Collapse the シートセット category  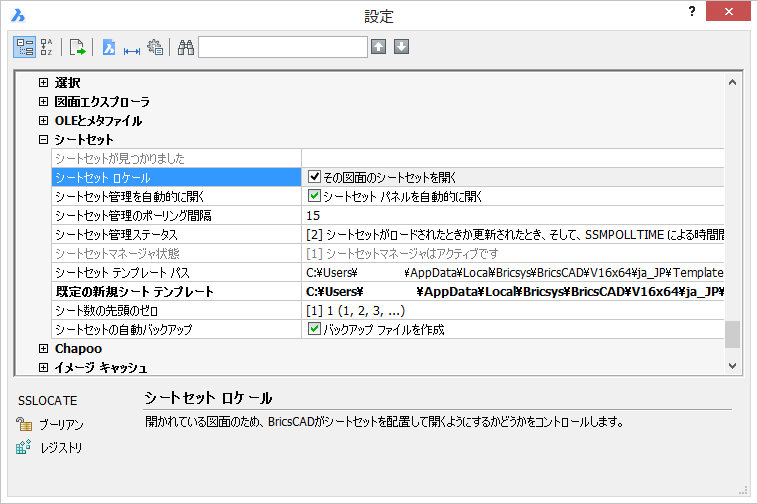[43, 140]
